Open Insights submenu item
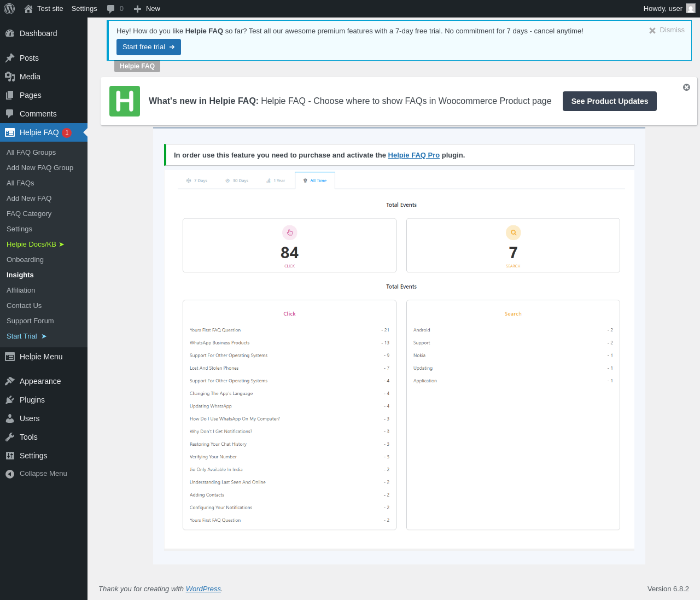This screenshot has width=700, height=600. click(x=20, y=275)
